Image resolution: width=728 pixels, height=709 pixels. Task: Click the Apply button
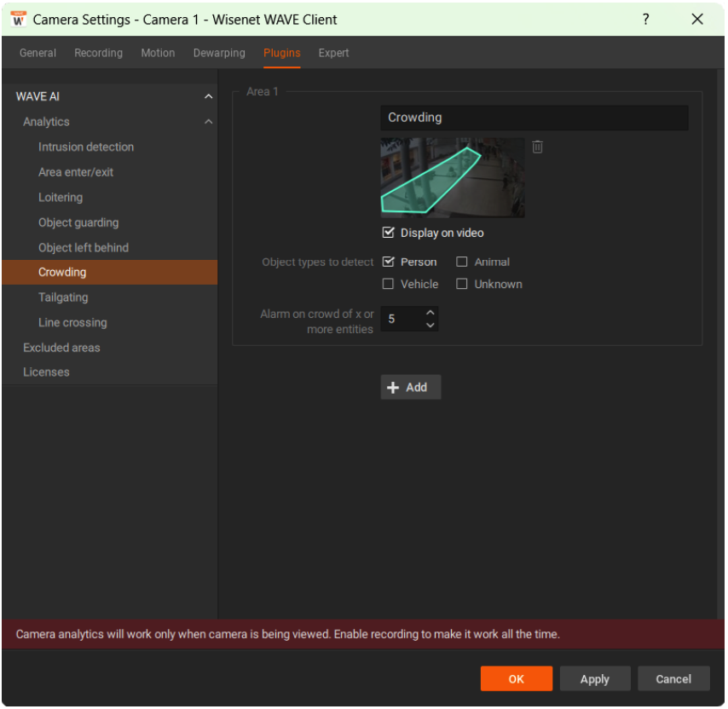[595, 678]
